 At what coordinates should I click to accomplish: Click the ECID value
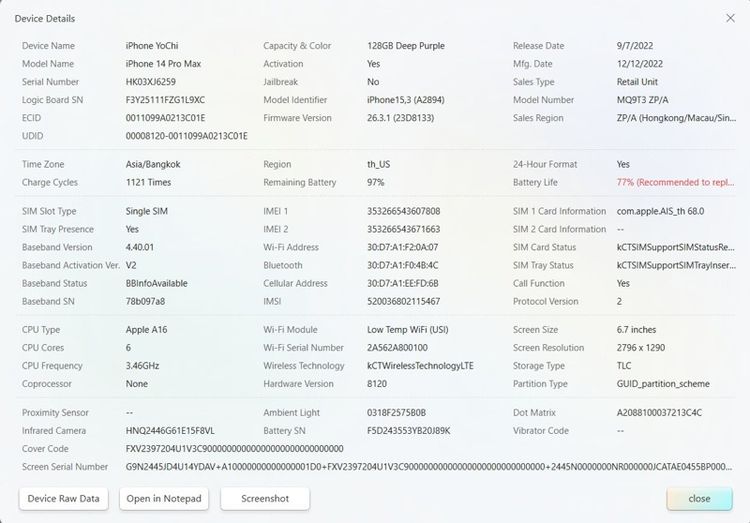pos(165,118)
